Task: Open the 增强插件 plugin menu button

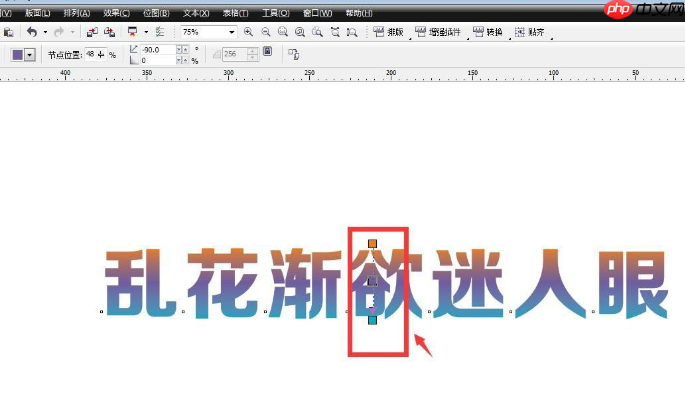Action: [438, 32]
